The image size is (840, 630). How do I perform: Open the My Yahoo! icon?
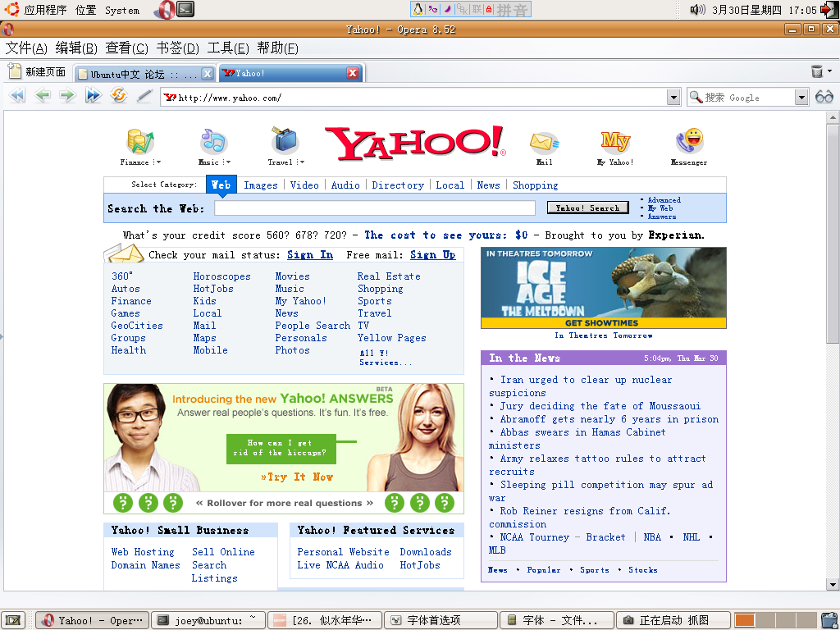pos(615,141)
